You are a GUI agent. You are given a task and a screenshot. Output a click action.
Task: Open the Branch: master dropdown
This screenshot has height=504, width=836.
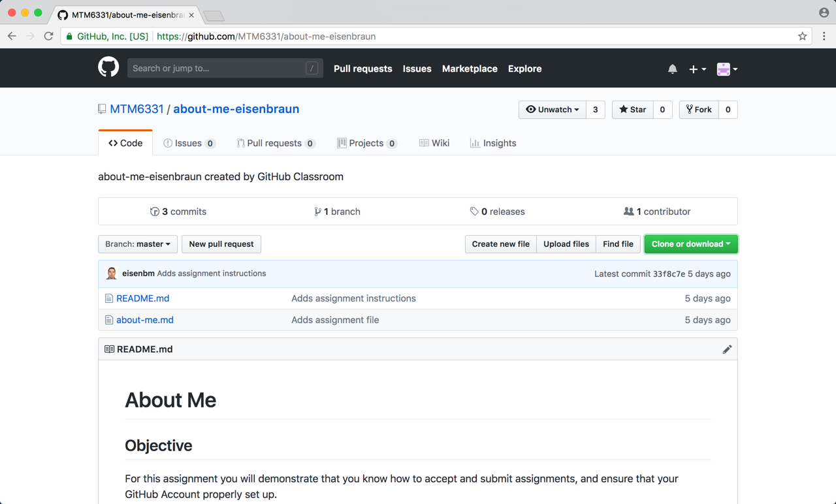point(138,244)
